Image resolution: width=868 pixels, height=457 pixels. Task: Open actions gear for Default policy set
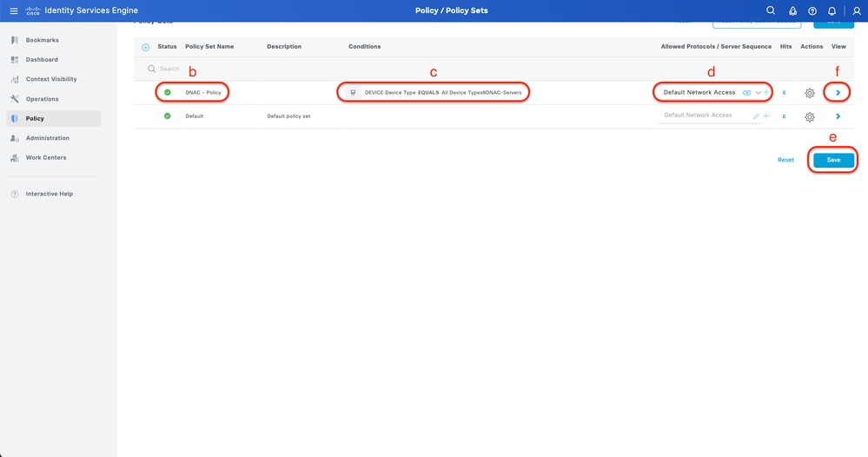809,116
